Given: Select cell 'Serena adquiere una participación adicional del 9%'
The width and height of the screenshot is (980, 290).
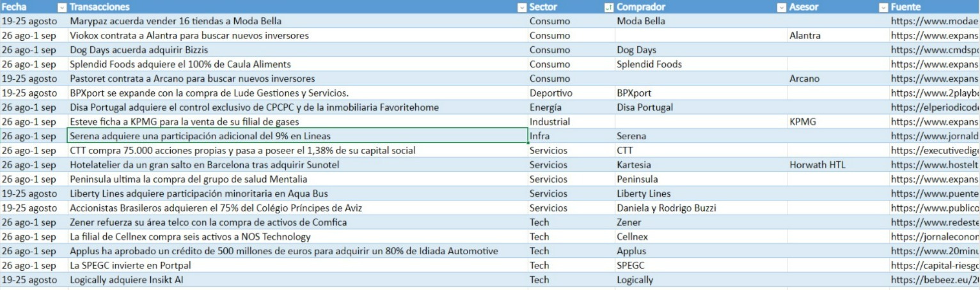Looking at the screenshot, I should click(297, 136).
